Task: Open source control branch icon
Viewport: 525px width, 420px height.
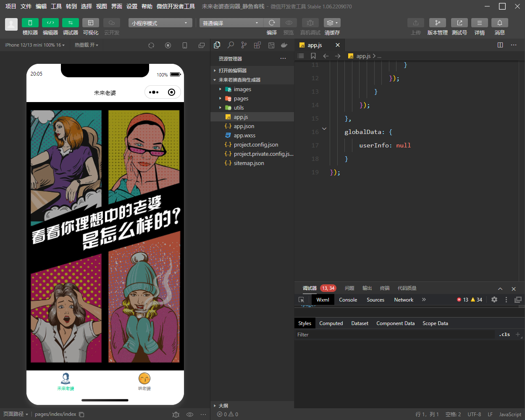Action: tap(244, 45)
